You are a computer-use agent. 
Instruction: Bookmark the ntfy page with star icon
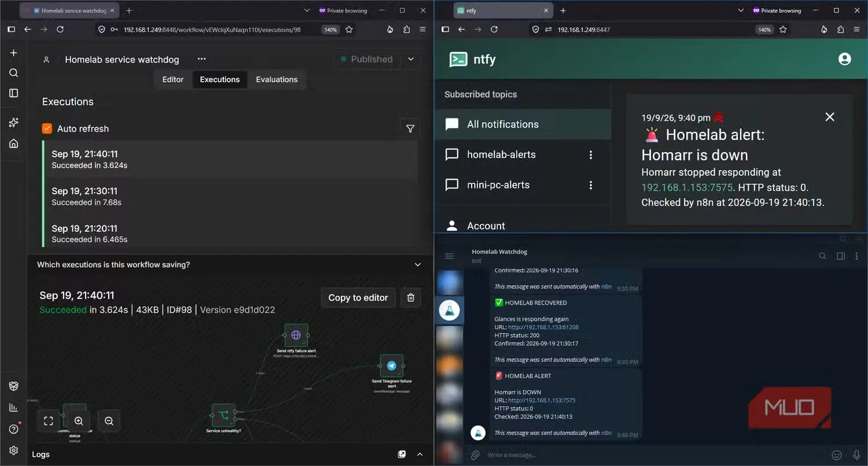click(x=783, y=29)
